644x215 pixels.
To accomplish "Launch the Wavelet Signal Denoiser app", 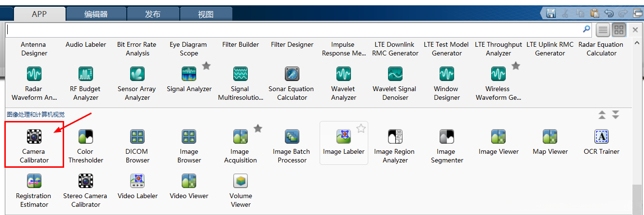I will [x=395, y=83].
